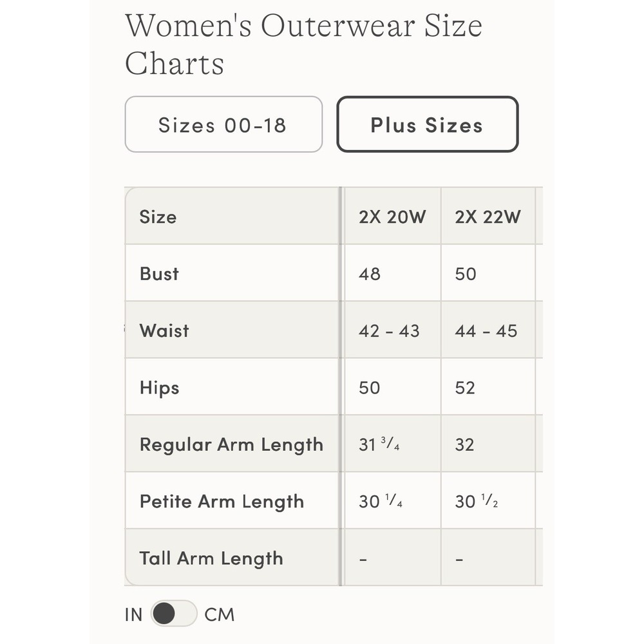Click the Women's Outerwear Size Charts heading
644x644 pixels.
point(303,44)
